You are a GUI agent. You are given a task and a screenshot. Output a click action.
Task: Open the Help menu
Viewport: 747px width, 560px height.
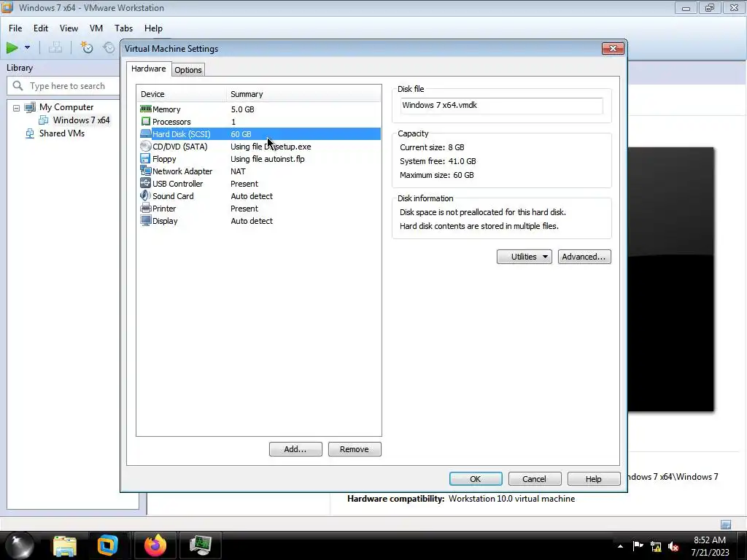click(x=153, y=28)
